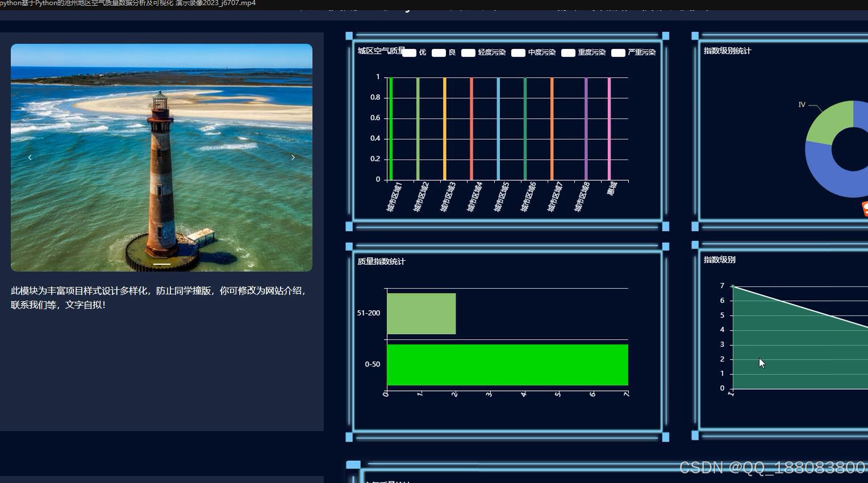868x483 pixels.
Task: Toggle the 优 legend item in 城区空气质量 chart
Action: [409, 52]
